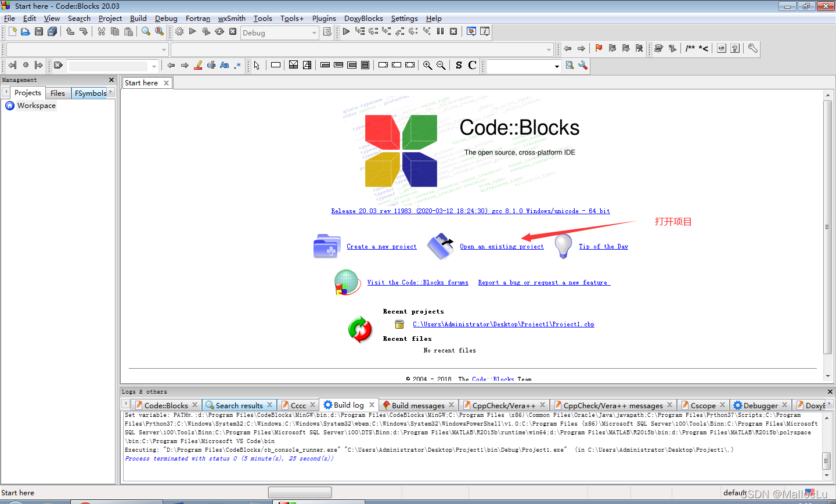Open the File menu
Image resolution: width=836 pixels, height=504 pixels.
(9, 19)
